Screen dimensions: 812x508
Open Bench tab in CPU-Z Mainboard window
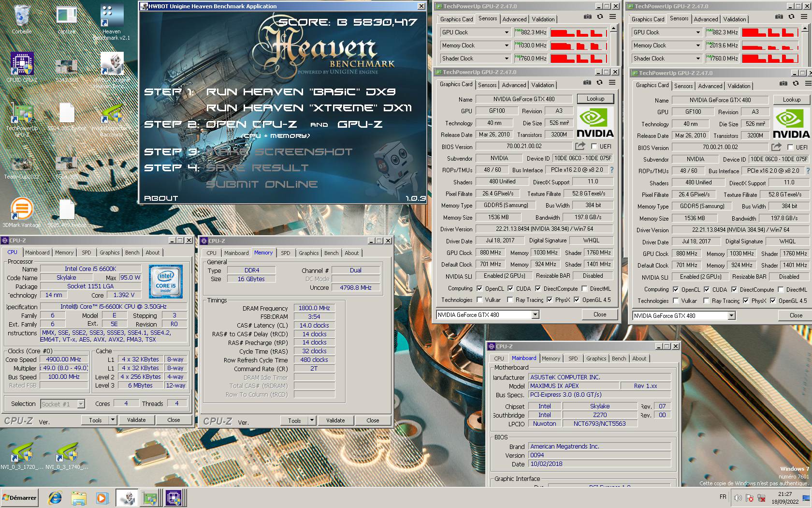tap(619, 359)
